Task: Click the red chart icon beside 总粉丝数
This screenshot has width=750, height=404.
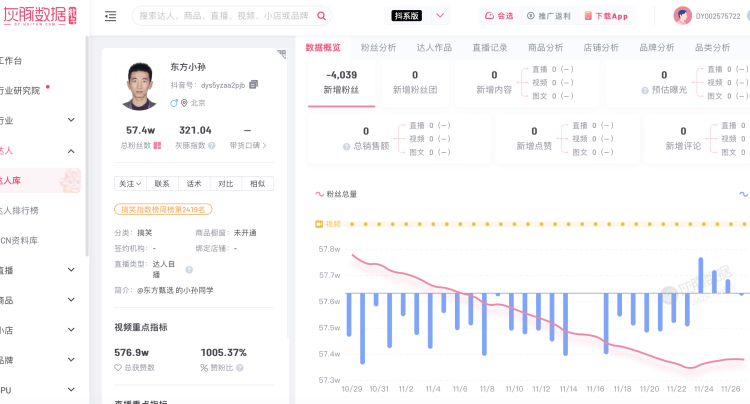Action: click(157, 145)
